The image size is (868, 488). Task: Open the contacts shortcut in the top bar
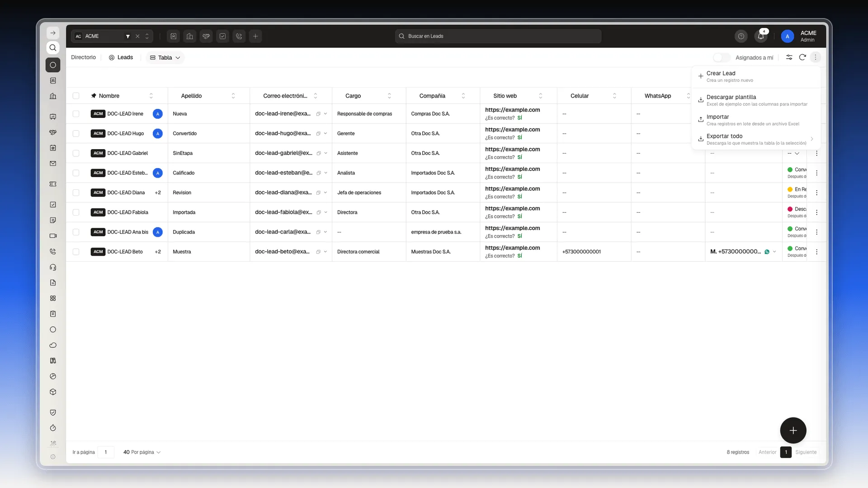click(174, 36)
